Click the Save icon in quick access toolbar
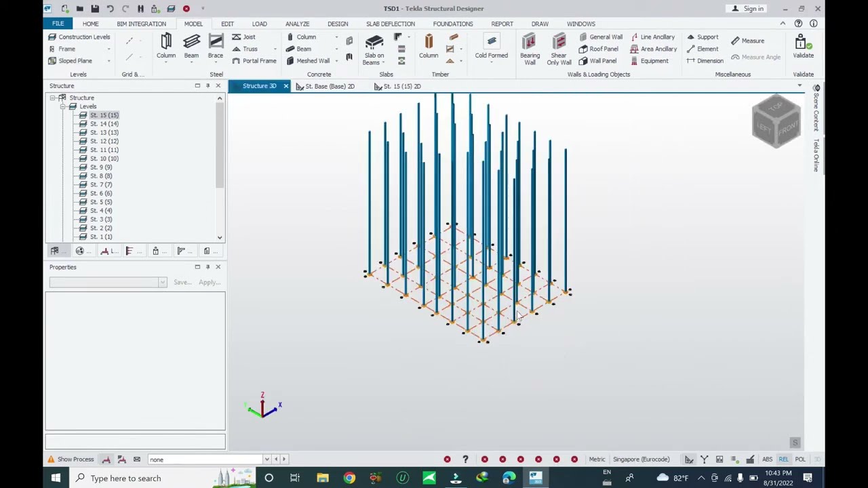 (95, 9)
